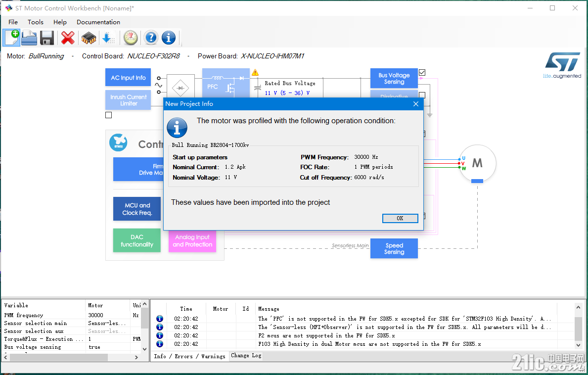
Task: Select the Torque&Flux - Execution row
Action: 72,339
